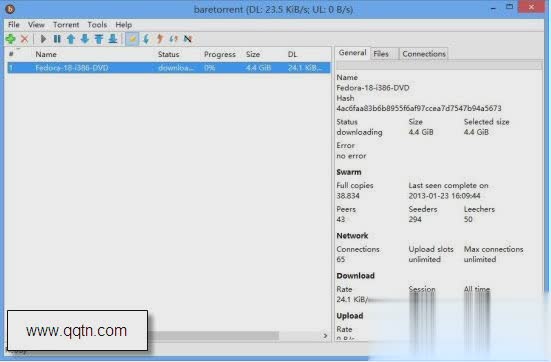This screenshot has width=551, height=362.
Task: Click the 0% progress cell of Fedora torrent
Action: point(210,68)
